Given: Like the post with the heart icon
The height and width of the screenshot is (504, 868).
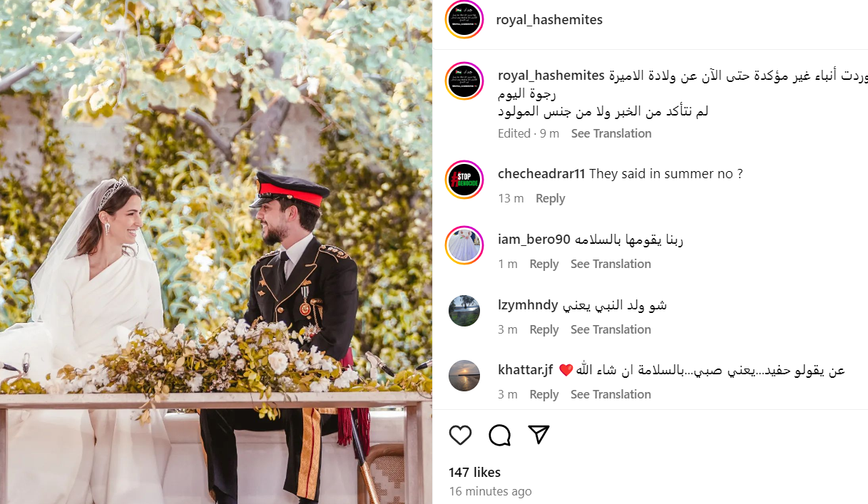Looking at the screenshot, I should pos(461,435).
